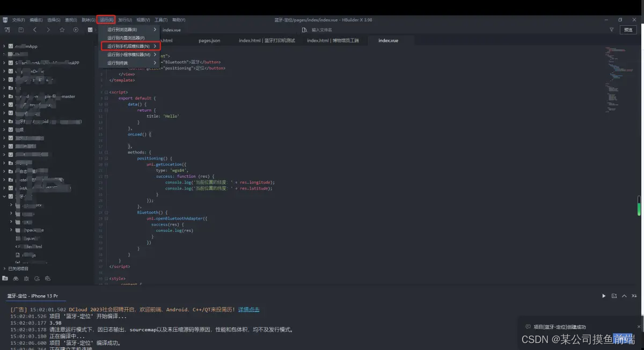
Task: Open the project manager folder icon
Action: (5, 279)
